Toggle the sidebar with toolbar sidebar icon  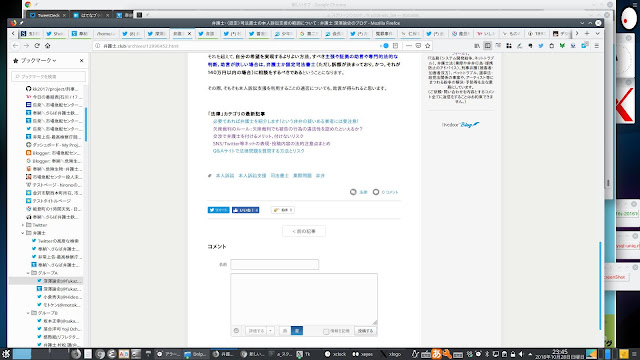(x=487, y=46)
